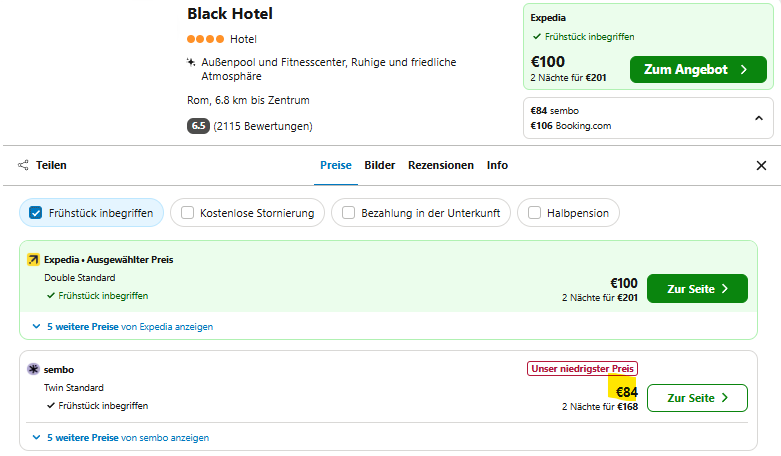Image resolution: width=781 pixels, height=456 pixels.
Task: Click the share icon next to Teilen
Action: coord(23,165)
